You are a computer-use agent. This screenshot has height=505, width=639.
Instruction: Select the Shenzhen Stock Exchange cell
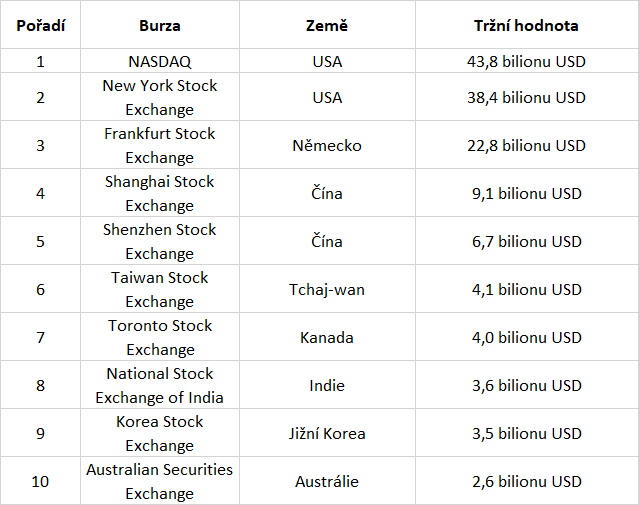(x=160, y=241)
